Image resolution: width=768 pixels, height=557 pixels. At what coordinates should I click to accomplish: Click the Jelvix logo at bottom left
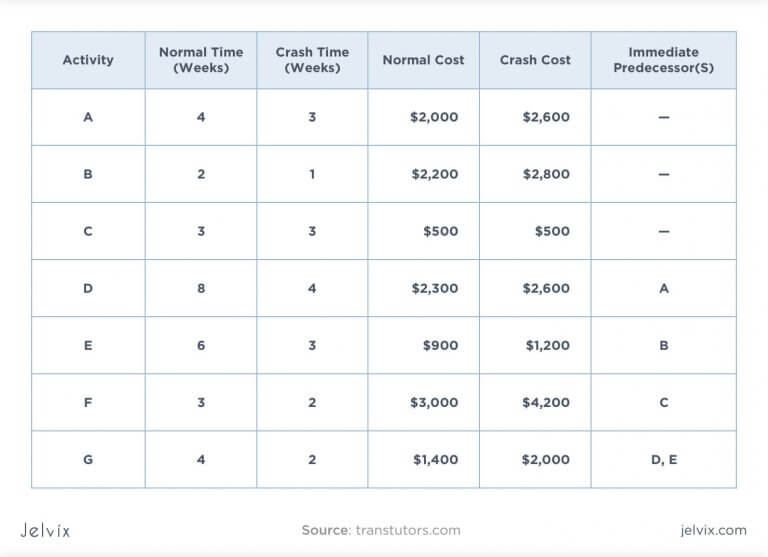pos(45,529)
